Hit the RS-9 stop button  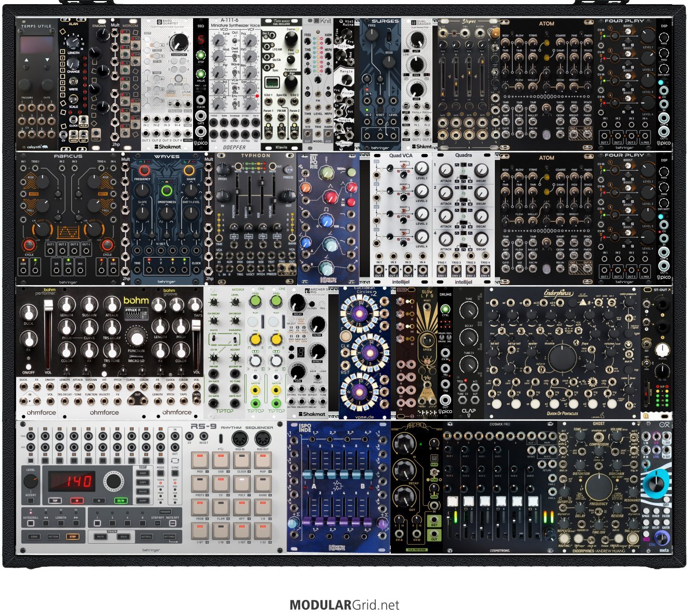click(99, 501)
